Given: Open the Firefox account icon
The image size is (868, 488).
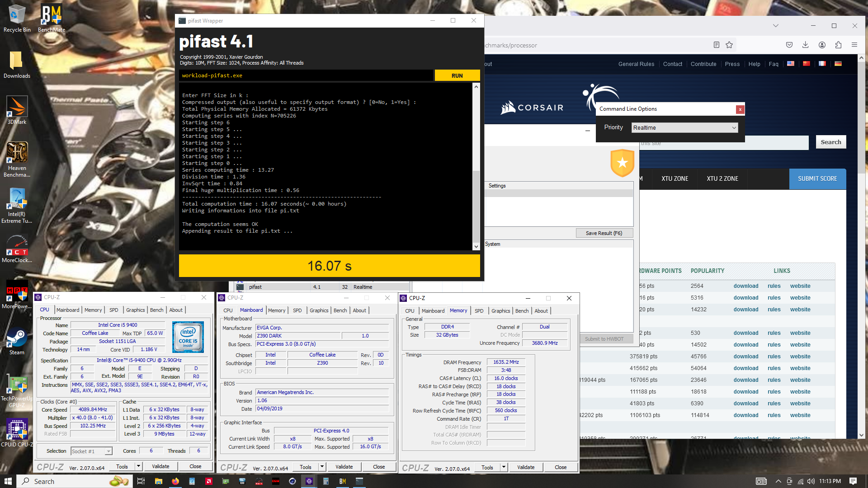Looking at the screenshot, I should pyautogui.click(x=822, y=45).
